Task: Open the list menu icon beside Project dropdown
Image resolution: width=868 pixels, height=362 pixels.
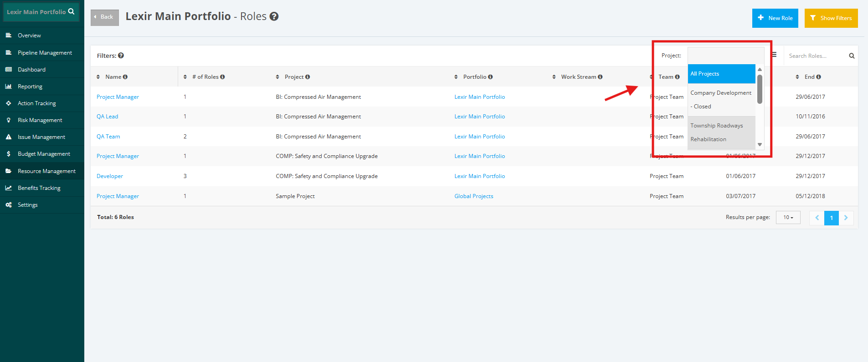Action: pyautogui.click(x=774, y=55)
